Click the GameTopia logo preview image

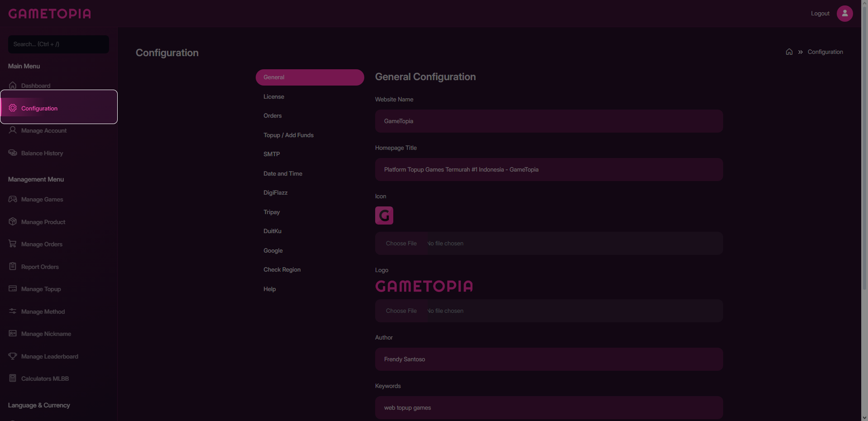click(x=424, y=286)
